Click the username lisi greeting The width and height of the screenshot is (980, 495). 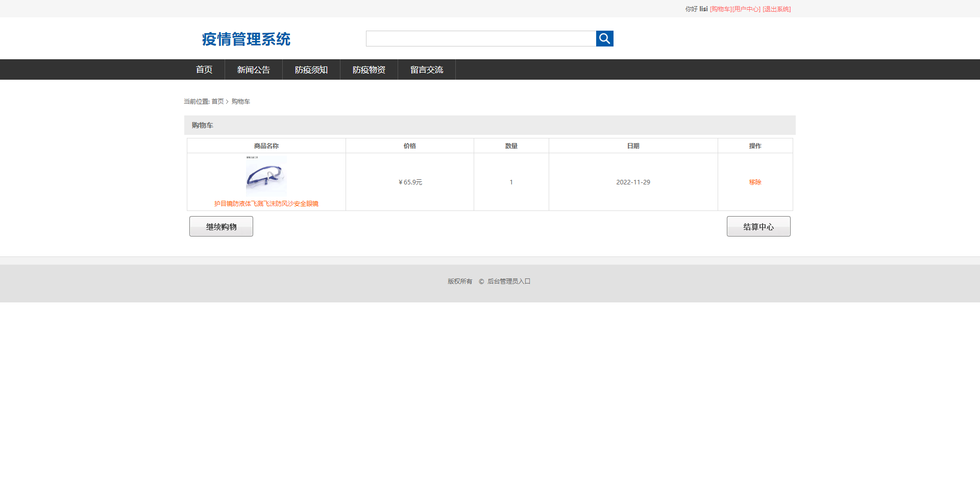click(x=703, y=9)
